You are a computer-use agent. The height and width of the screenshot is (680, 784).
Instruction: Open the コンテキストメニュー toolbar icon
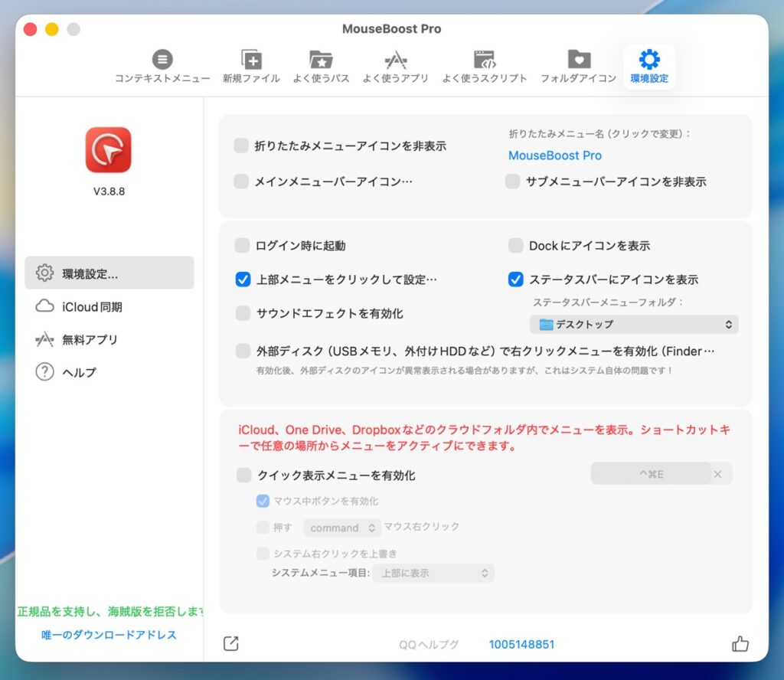click(162, 60)
